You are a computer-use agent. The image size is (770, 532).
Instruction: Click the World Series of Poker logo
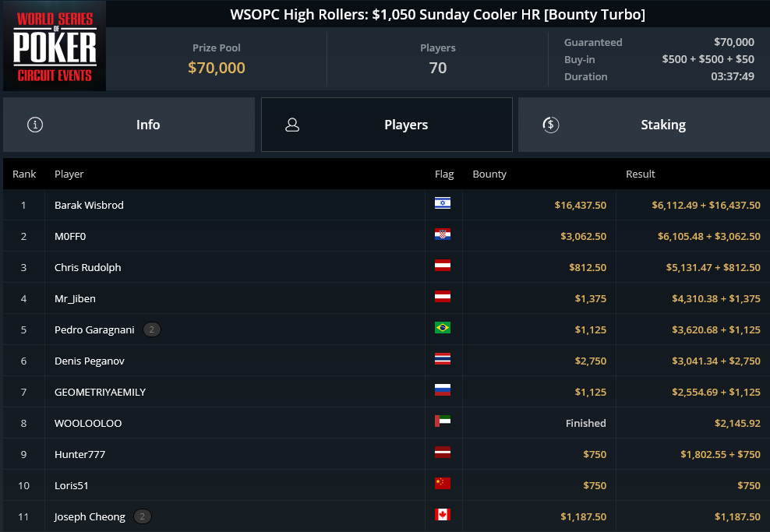55,46
